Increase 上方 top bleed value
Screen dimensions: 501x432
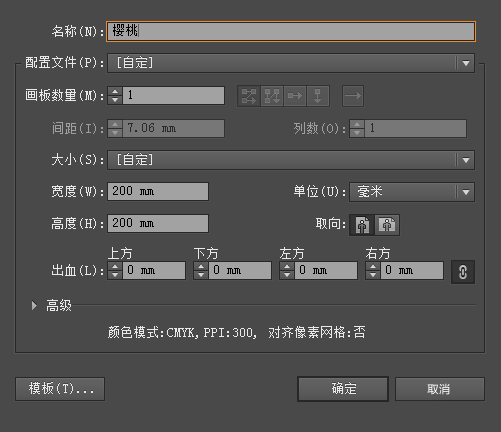coord(115,266)
